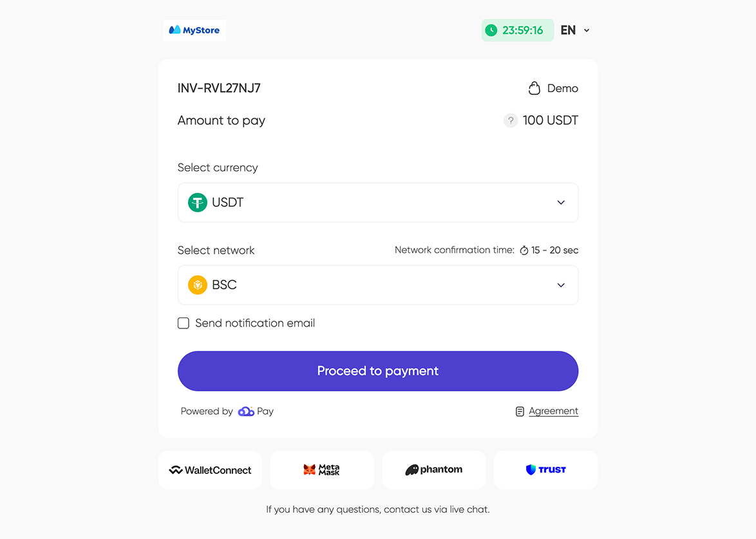The height and width of the screenshot is (539, 756).
Task: Enable the Send notification email checkbox
Action: coord(184,323)
